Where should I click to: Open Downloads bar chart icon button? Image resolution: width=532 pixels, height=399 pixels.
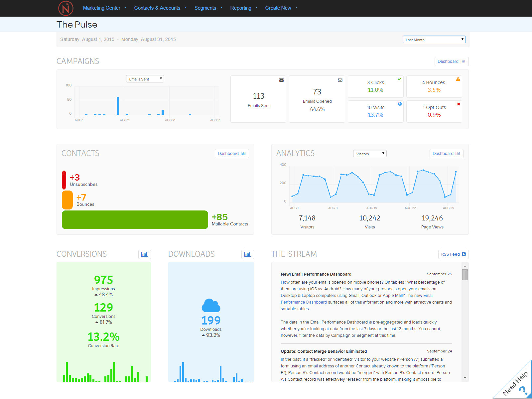point(247,254)
